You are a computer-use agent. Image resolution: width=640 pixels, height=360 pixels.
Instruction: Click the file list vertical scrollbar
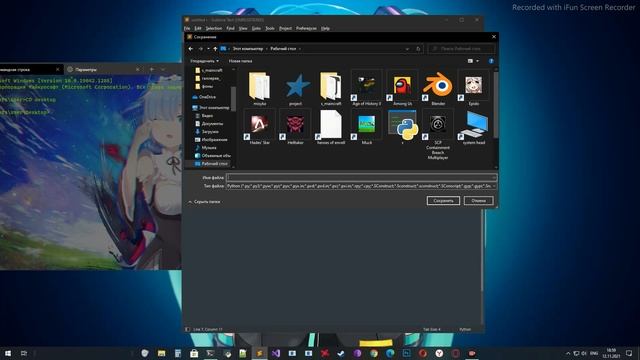pyautogui.click(x=496, y=106)
